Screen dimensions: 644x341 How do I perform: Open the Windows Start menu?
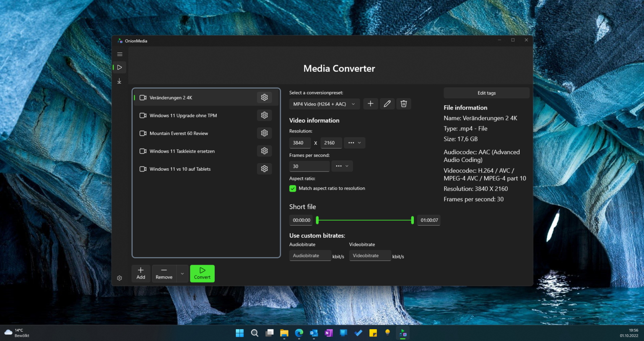tap(240, 333)
